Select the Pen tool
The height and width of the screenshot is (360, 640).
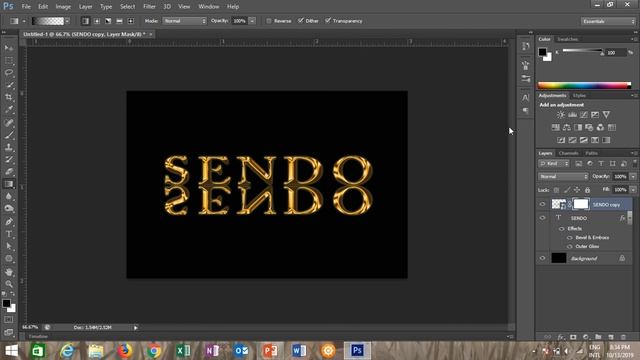(x=9, y=222)
